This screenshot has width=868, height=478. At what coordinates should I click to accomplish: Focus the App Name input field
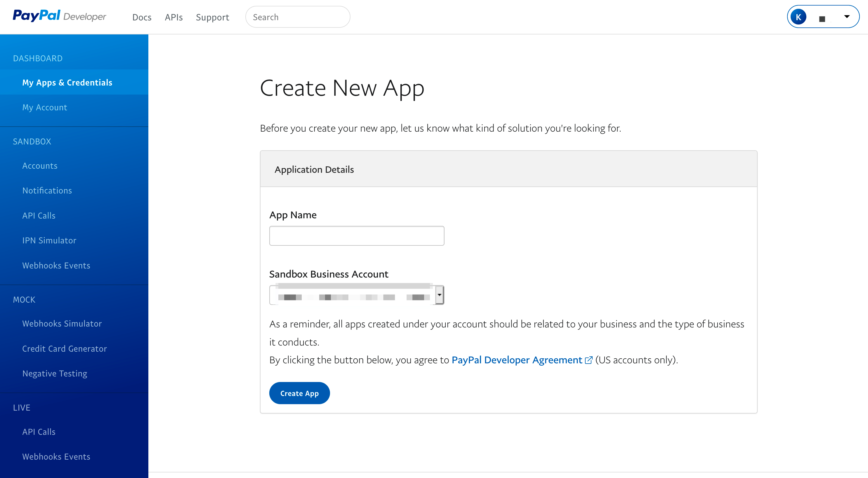[x=357, y=235]
